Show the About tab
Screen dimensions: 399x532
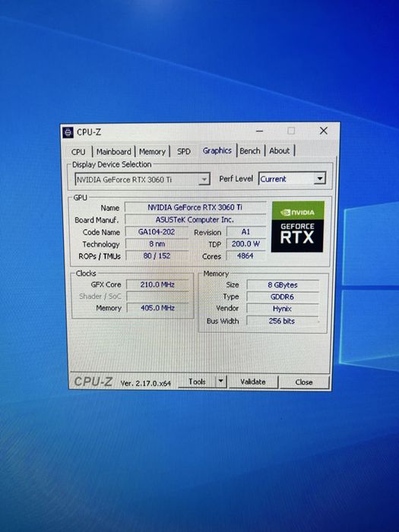[280, 150]
